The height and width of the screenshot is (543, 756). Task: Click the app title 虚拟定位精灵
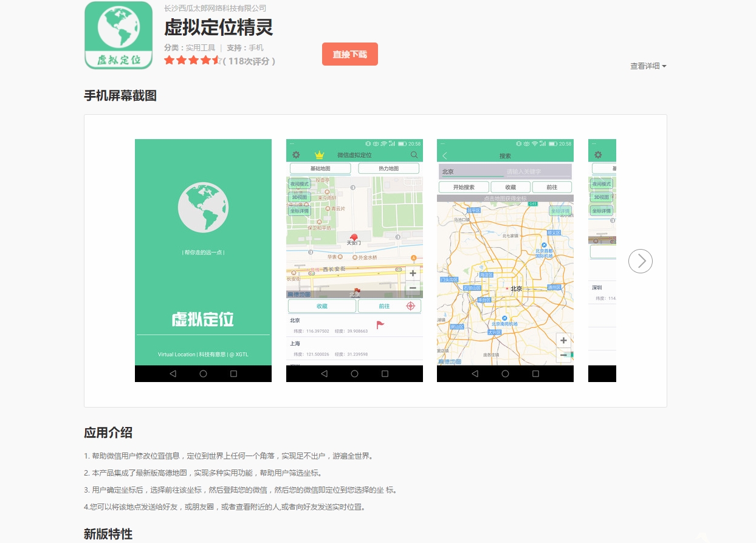[x=219, y=27]
